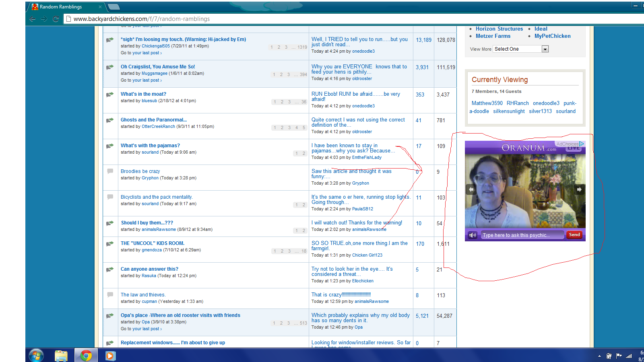644x362 pixels.
Task: Reload the page with refresh icon
Action: 56,19
